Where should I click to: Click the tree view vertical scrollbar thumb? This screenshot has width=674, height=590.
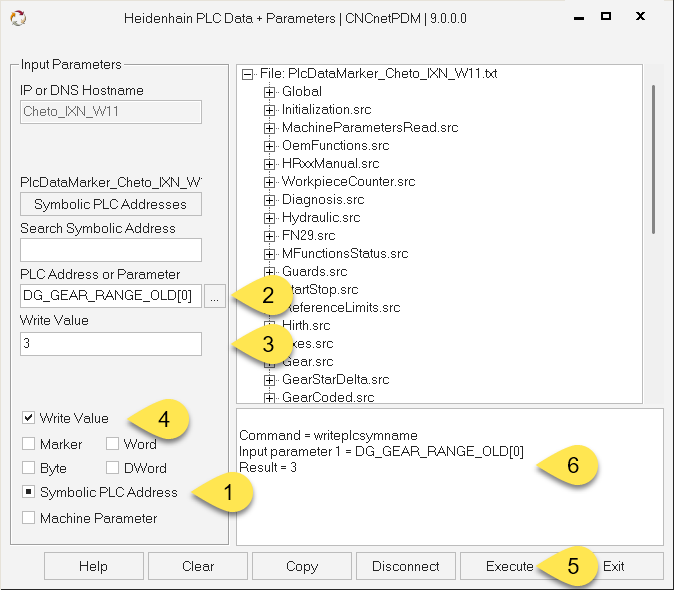coord(653,159)
